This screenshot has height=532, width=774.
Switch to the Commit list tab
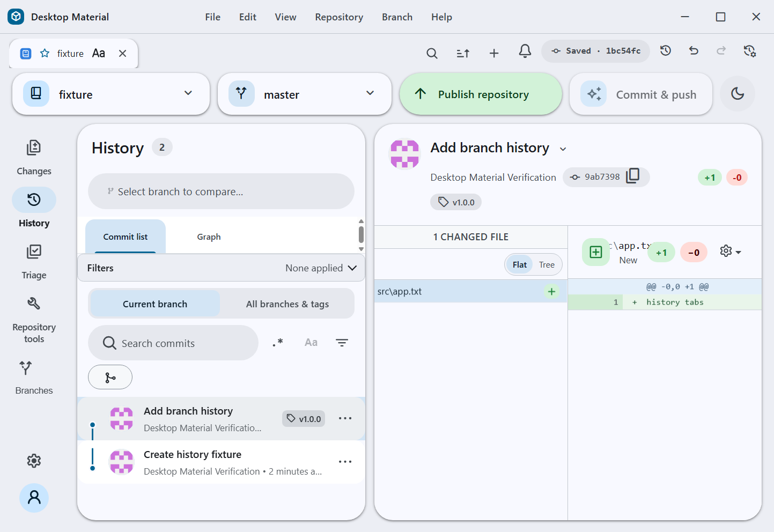pos(126,237)
